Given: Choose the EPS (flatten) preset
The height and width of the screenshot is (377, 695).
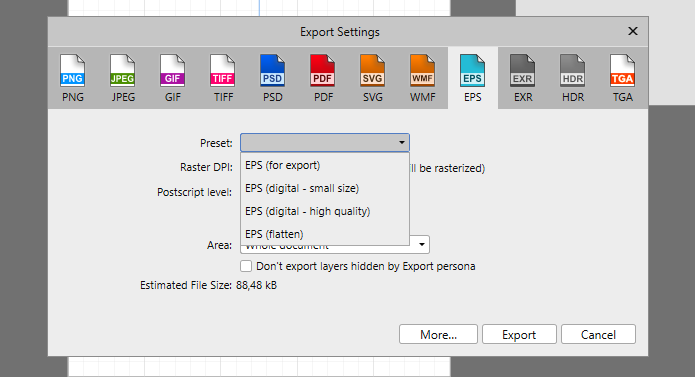Looking at the screenshot, I should point(324,234).
